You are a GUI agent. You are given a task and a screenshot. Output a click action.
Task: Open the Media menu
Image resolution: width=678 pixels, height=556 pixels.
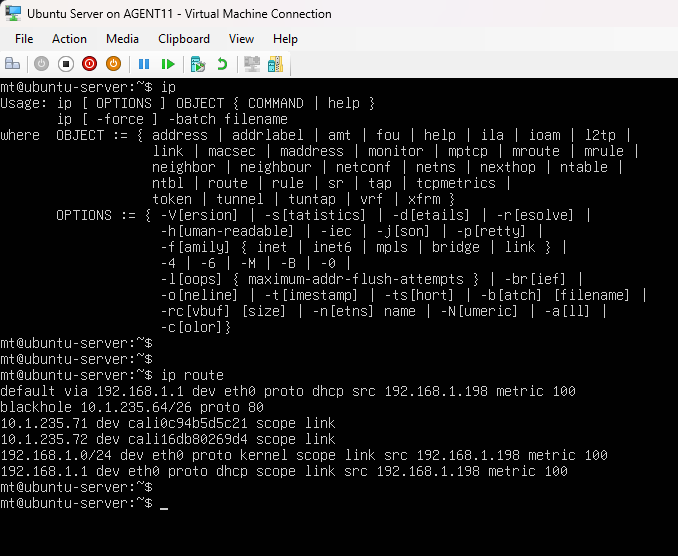tap(122, 39)
